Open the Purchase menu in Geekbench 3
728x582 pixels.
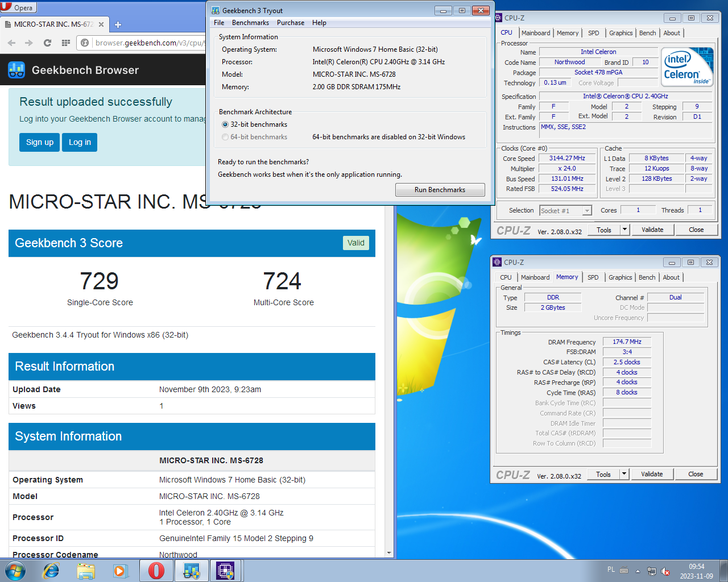(x=291, y=23)
